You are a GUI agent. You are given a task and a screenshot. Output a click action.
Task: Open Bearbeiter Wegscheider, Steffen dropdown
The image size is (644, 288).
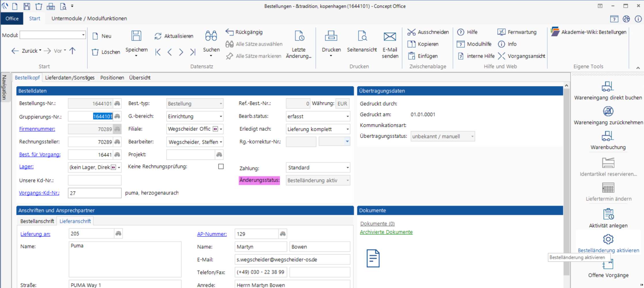tap(221, 142)
